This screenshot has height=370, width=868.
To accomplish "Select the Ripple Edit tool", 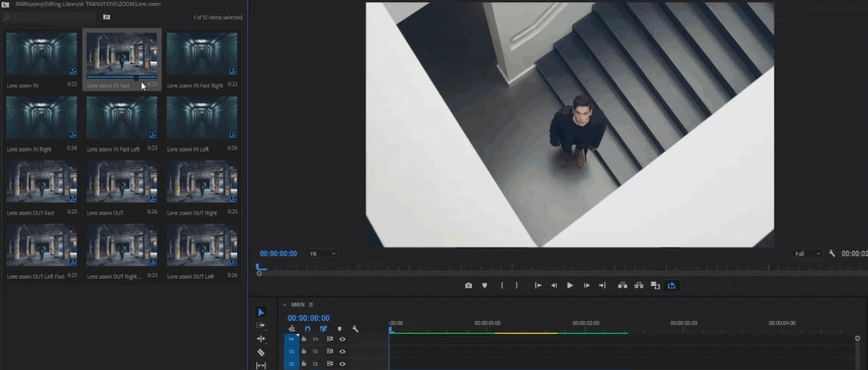I will pos(261,339).
